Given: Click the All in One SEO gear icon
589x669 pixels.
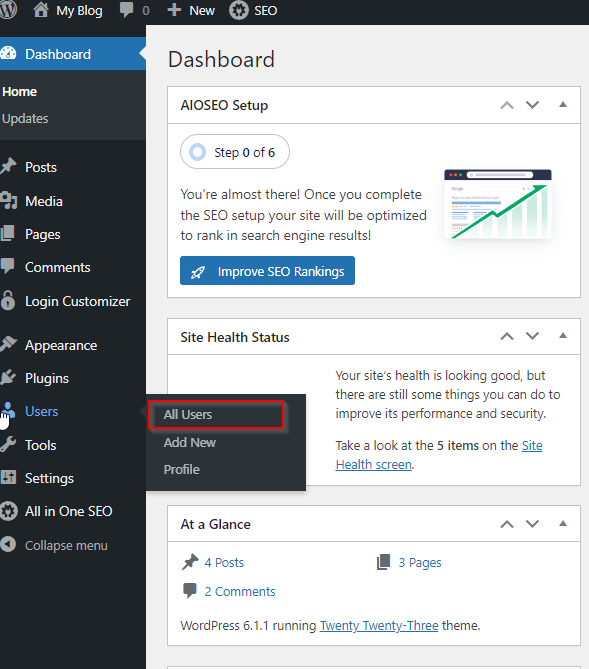Looking at the screenshot, I should coord(9,511).
